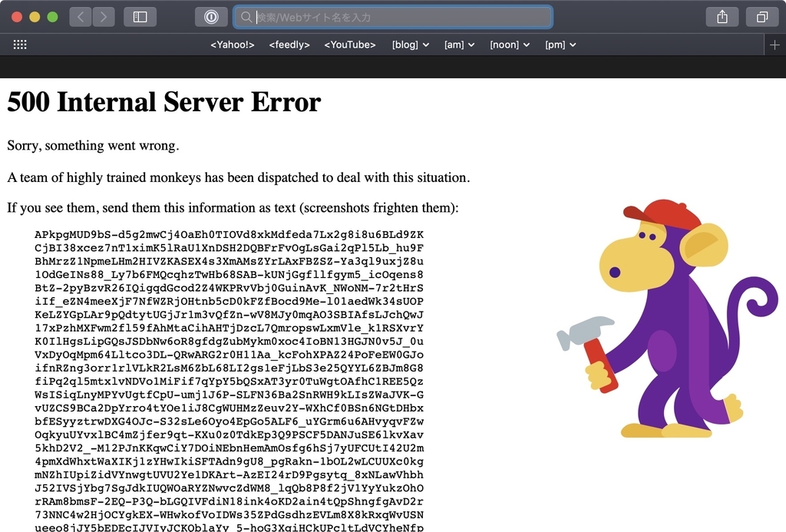Click the line "If you see them, send them"
786x532 pixels.
(233, 207)
